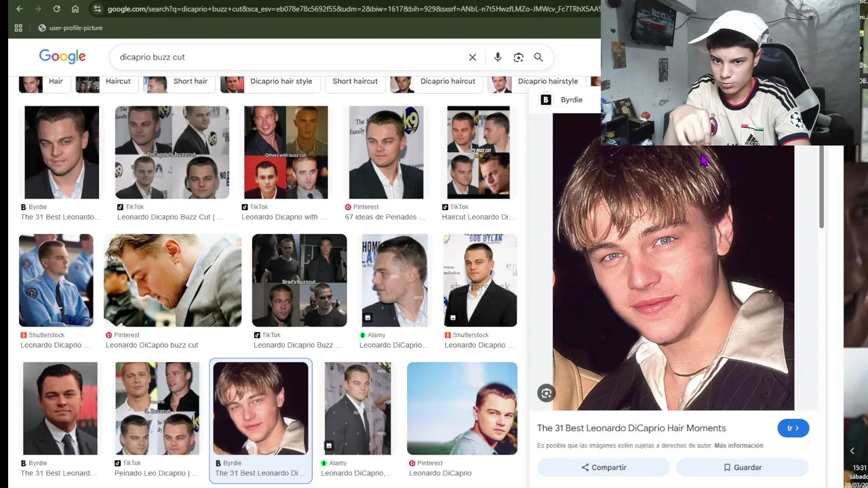Screen dimensions: 868x488
Task: Open the Brad's buzzcut TikTok thumbnail
Action: [299, 280]
